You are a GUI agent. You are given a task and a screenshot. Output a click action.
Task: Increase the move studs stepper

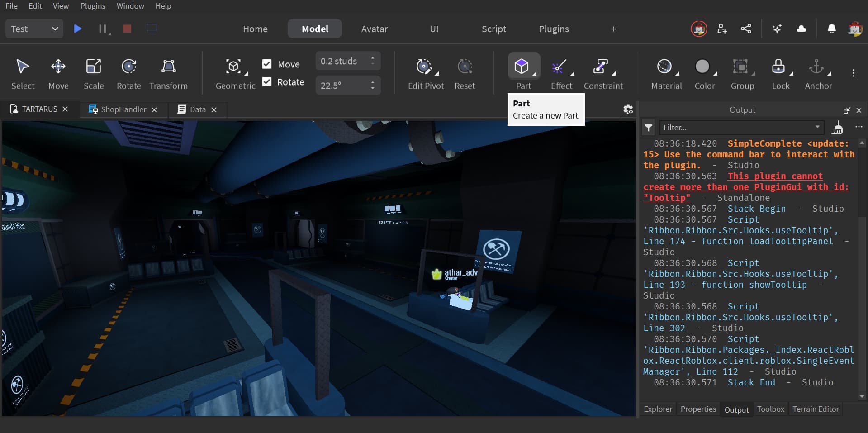pyautogui.click(x=373, y=58)
